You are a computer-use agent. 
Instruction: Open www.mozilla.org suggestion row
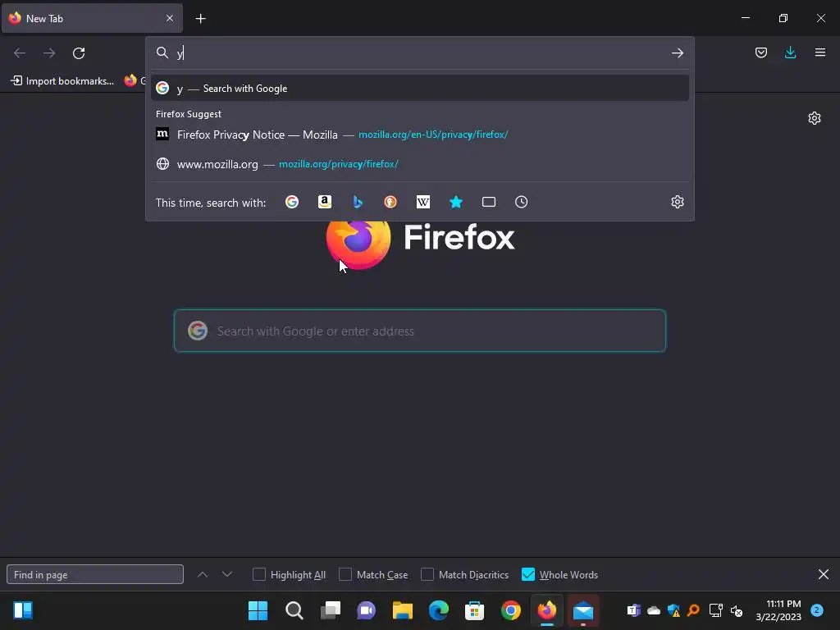coord(419,164)
